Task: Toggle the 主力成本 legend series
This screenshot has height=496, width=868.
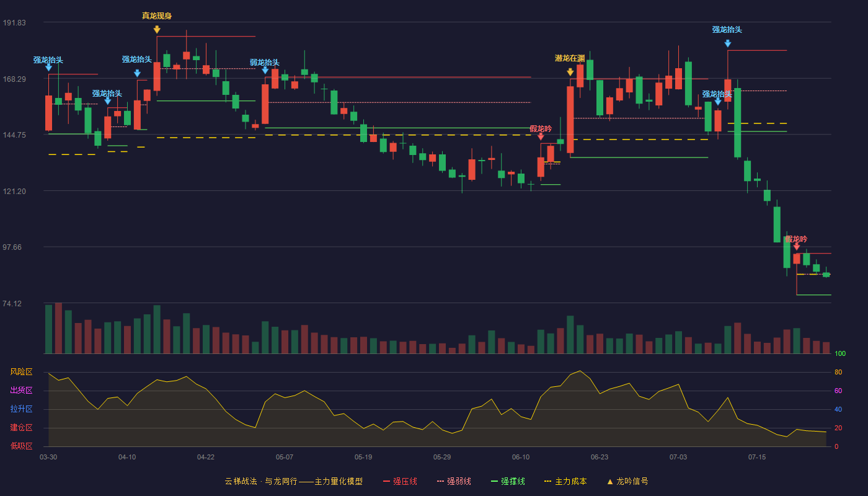Action: pyautogui.click(x=565, y=481)
